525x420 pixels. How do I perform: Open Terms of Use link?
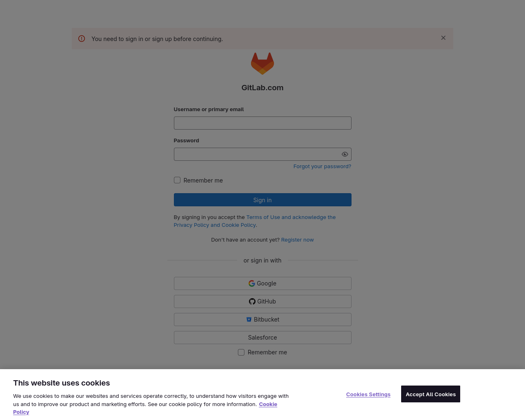point(263,217)
